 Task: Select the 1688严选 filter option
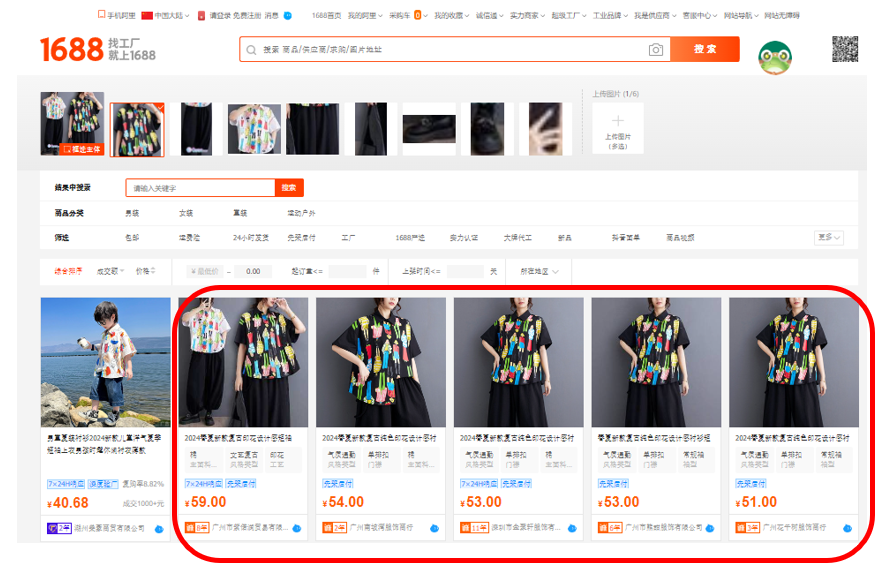(x=410, y=237)
